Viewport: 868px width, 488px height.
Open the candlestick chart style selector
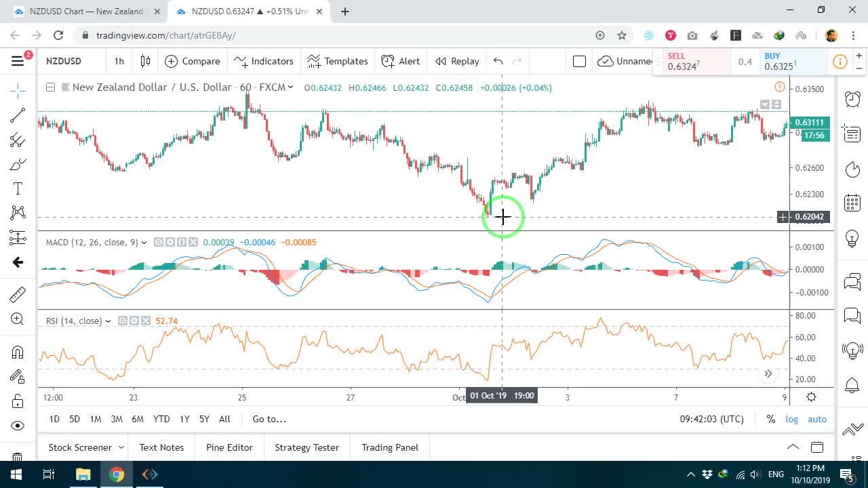point(145,61)
